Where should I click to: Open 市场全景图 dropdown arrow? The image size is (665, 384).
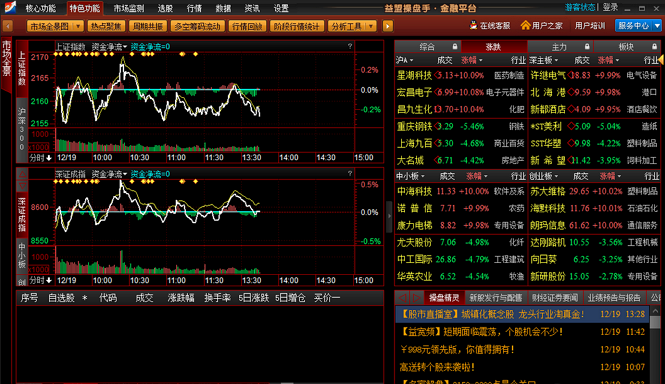click(78, 26)
